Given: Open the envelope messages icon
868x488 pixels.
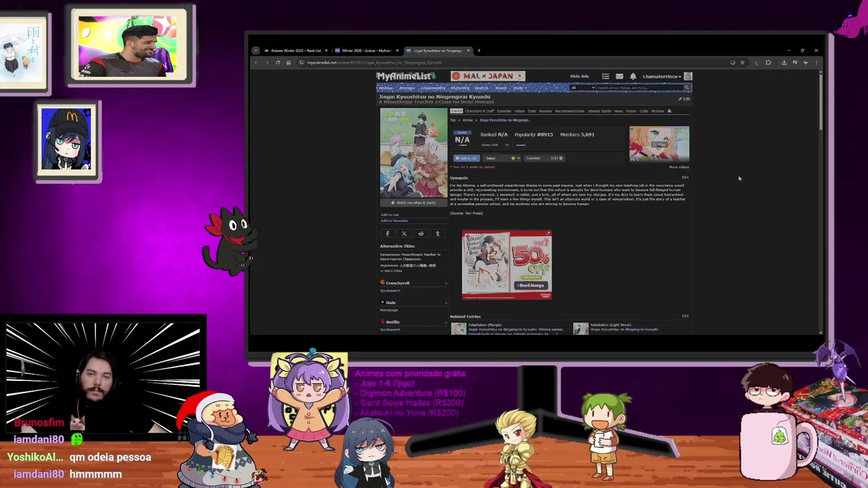Looking at the screenshot, I should pos(619,77).
